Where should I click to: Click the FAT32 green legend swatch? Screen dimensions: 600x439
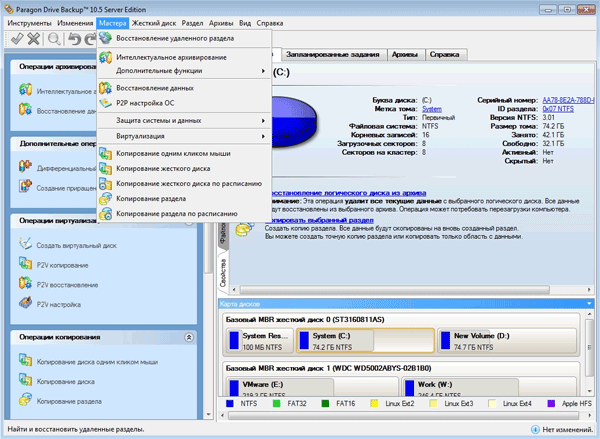(x=276, y=403)
